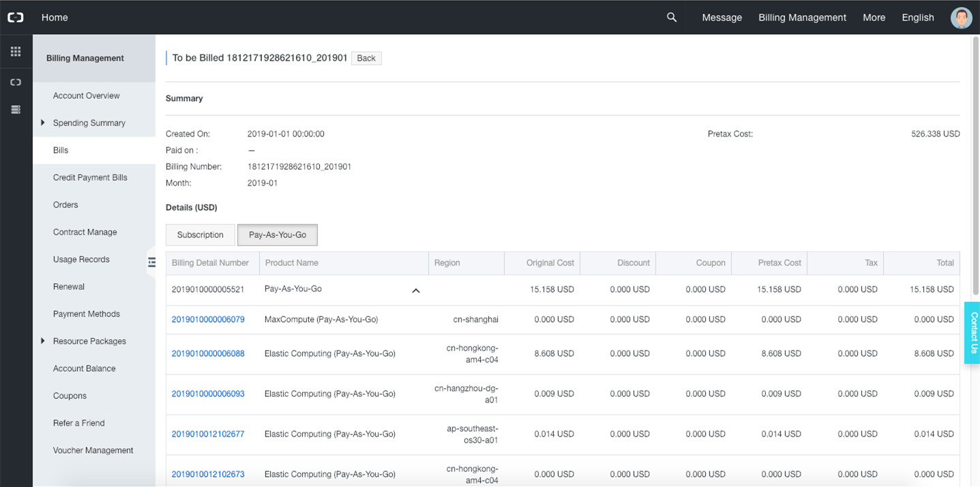This screenshot has width=980, height=487.
Task: Open Voucher Management in sidebar
Action: tap(93, 450)
